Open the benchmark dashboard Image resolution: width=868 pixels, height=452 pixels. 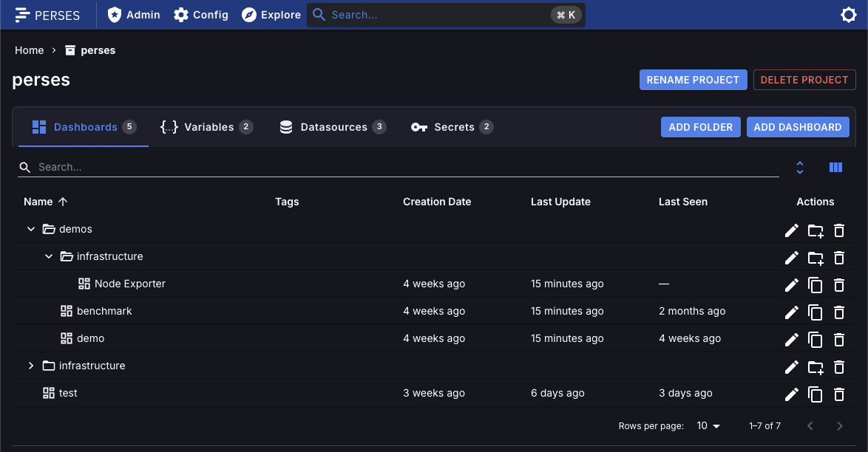tap(104, 311)
